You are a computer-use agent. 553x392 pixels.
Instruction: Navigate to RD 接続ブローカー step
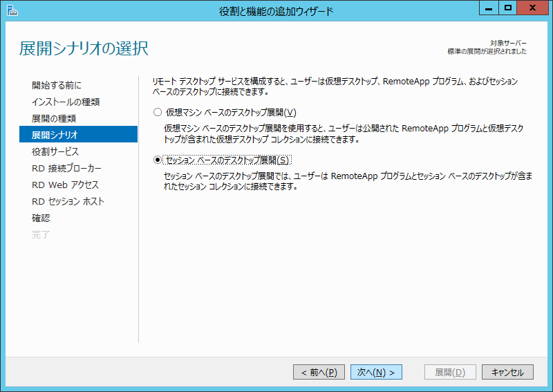tap(67, 168)
